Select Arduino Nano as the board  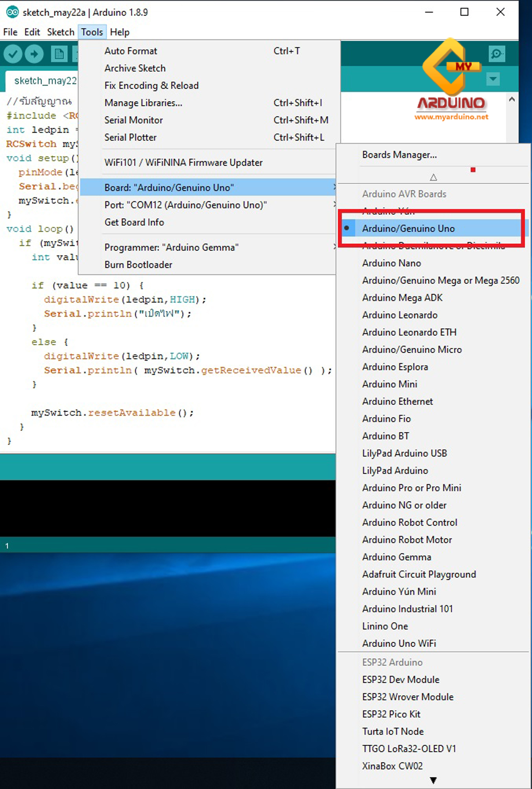pos(391,263)
